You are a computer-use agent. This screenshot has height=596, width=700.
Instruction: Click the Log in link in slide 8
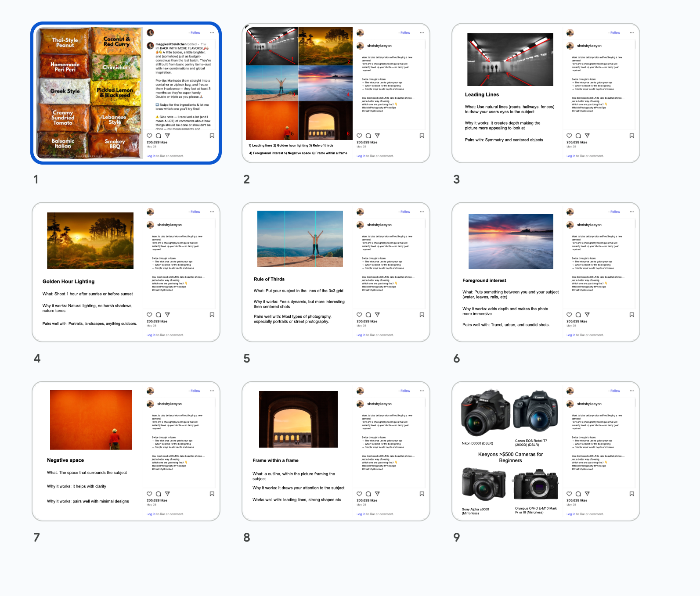(x=360, y=514)
